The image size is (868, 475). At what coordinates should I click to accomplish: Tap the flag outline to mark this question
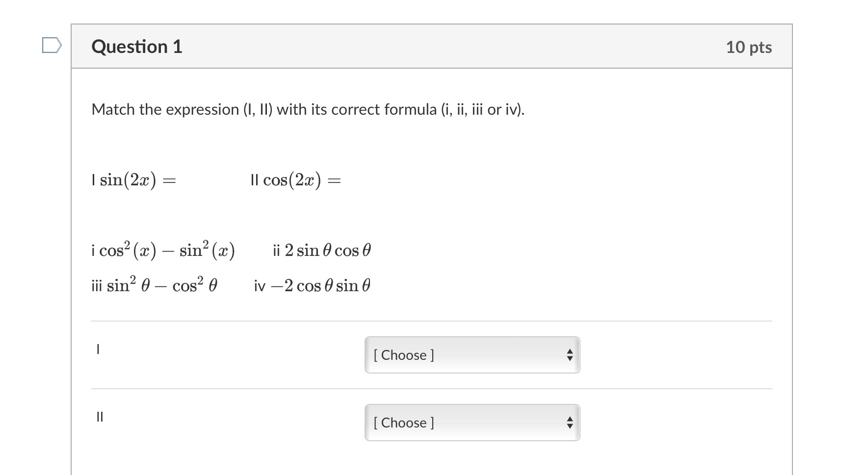pyautogui.click(x=51, y=46)
